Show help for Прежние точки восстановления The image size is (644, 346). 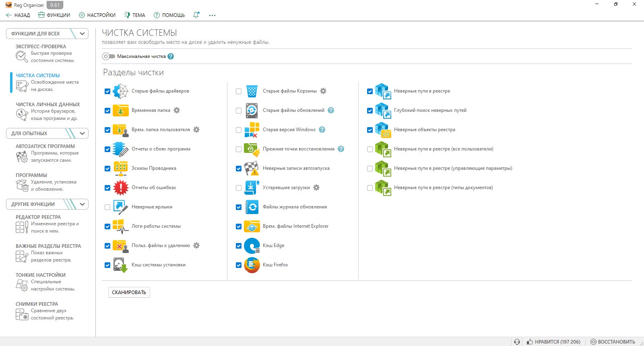click(341, 149)
